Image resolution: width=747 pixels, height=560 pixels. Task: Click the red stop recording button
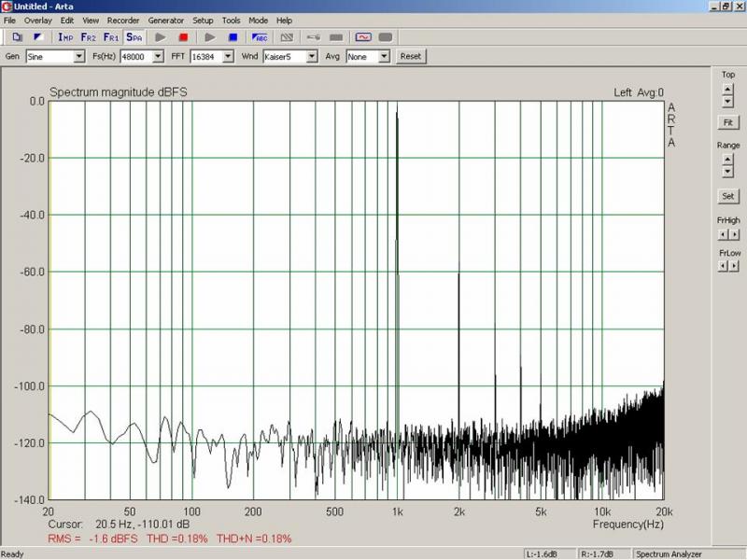pos(184,37)
